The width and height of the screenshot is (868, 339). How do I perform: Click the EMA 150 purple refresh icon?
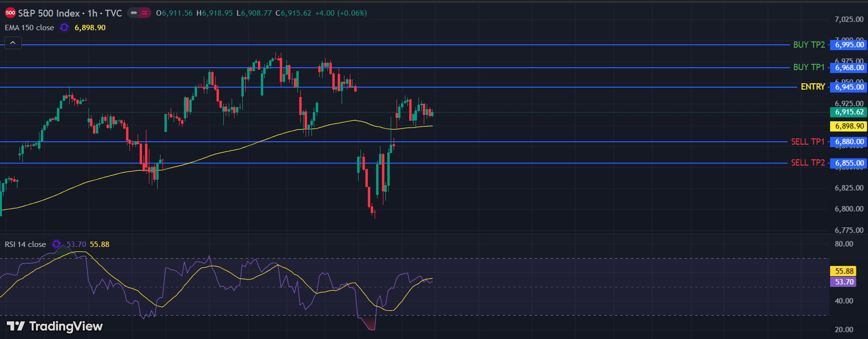64,28
